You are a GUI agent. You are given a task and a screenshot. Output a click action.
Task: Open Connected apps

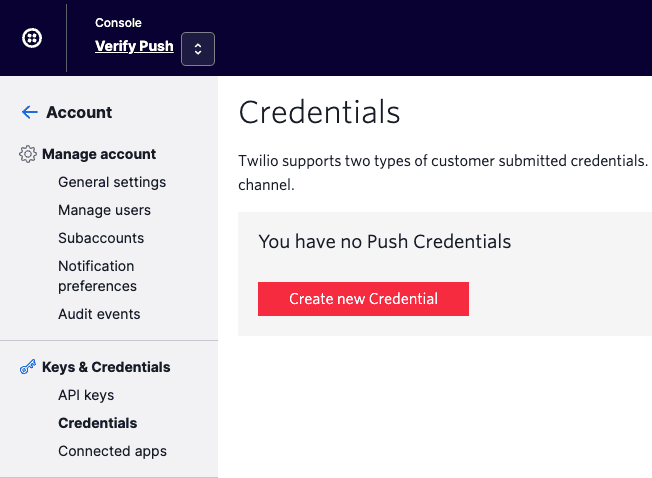coord(112,451)
